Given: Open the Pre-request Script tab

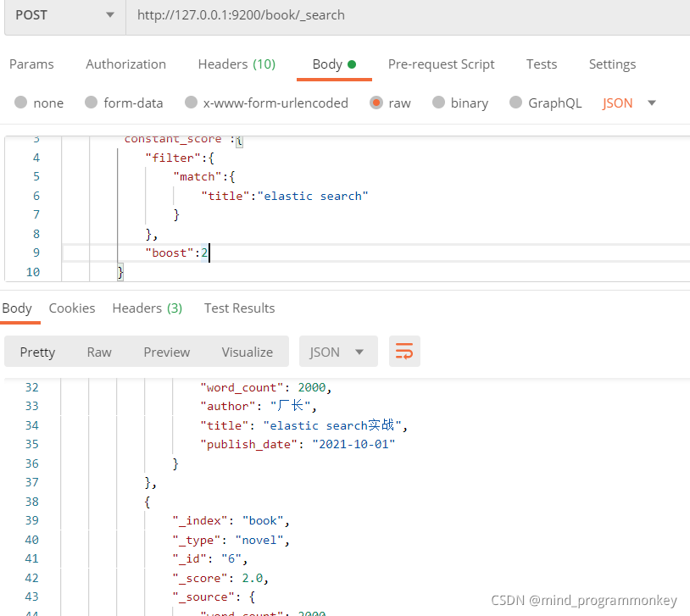Looking at the screenshot, I should [441, 64].
